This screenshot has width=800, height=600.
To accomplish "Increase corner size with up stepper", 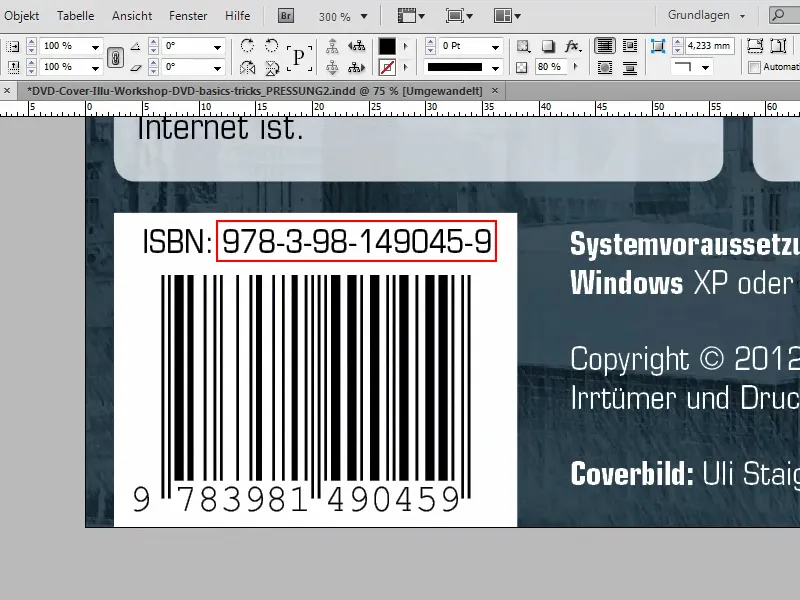I will pyautogui.click(x=678, y=42).
